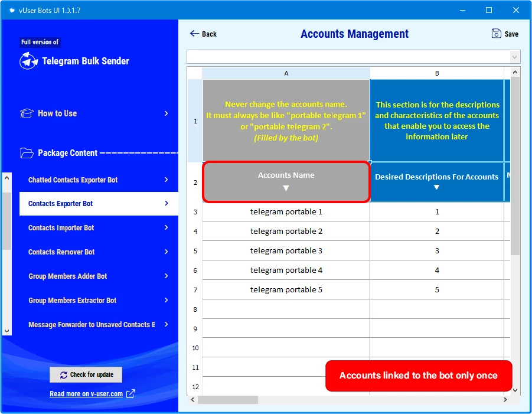This screenshot has height=414, width=532.
Task: Click spreadsheet scroll up arrow
Action: pos(515,72)
